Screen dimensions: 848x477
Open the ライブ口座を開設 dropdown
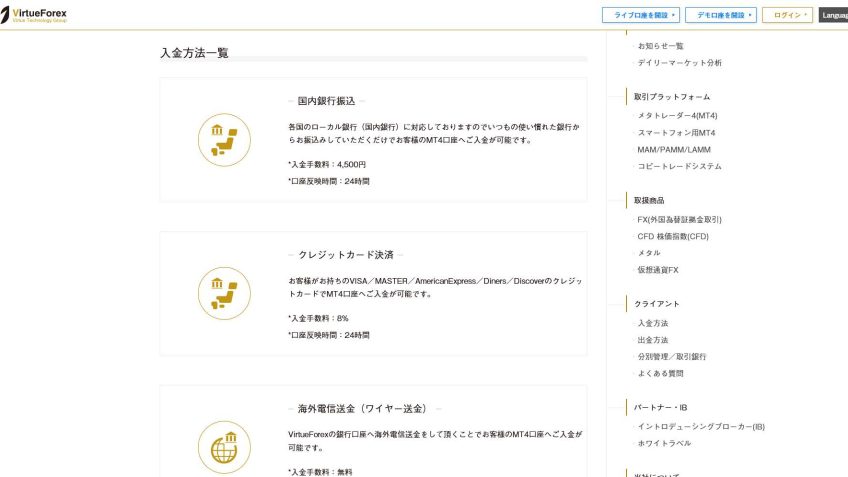(x=642, y=15)
